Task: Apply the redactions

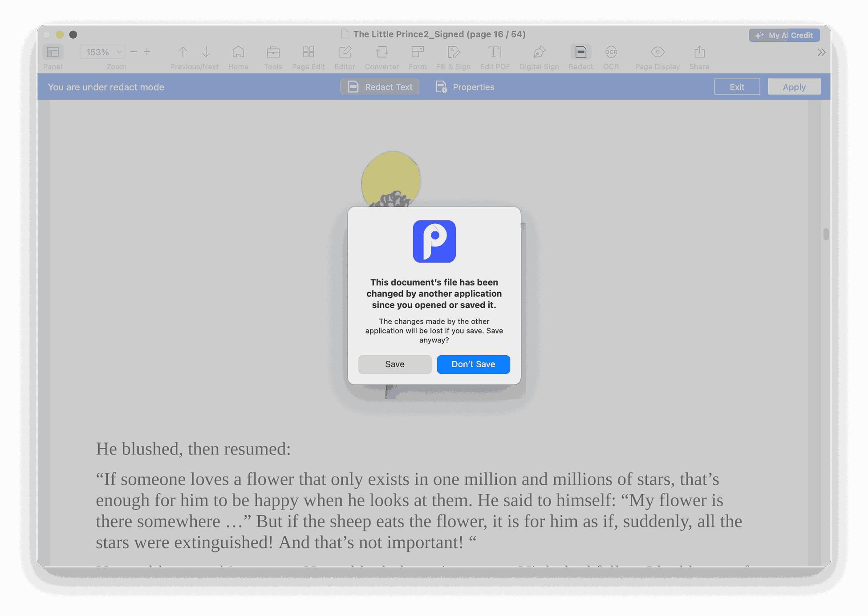Action: [x=794, y=87]
